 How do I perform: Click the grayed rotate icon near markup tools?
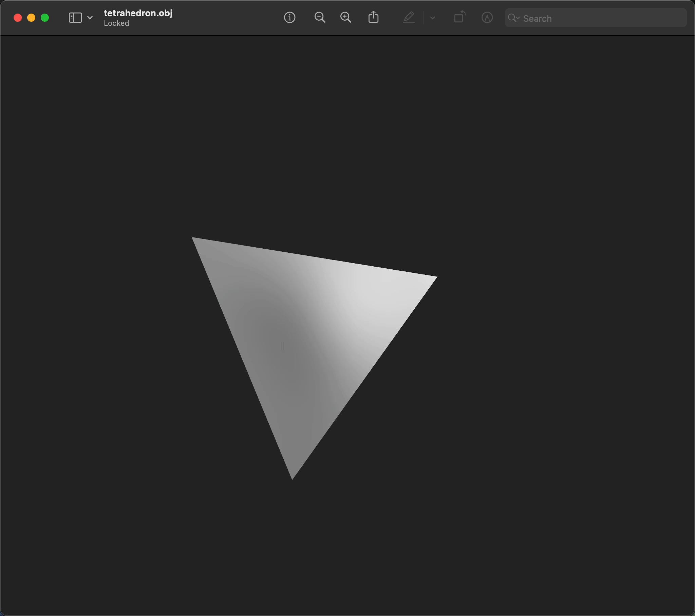[459, 17]
